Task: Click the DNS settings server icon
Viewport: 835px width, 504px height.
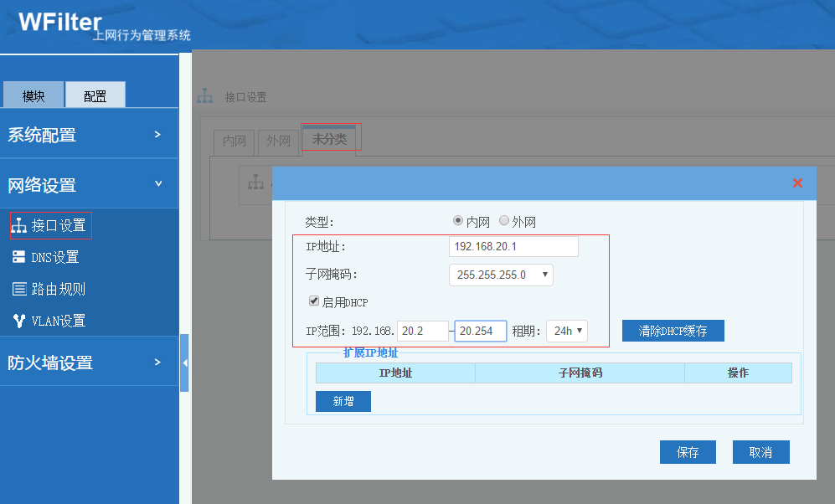Action: (18, 257)
